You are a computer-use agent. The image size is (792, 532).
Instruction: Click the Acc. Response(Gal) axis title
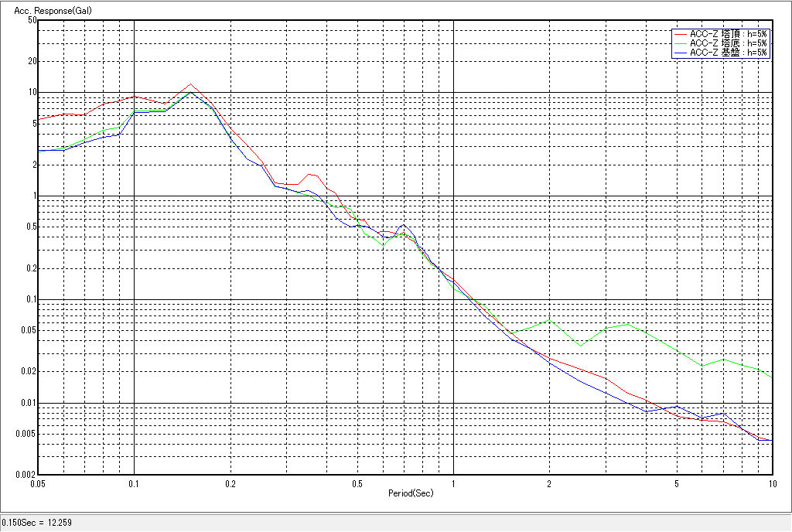[45, 10]
